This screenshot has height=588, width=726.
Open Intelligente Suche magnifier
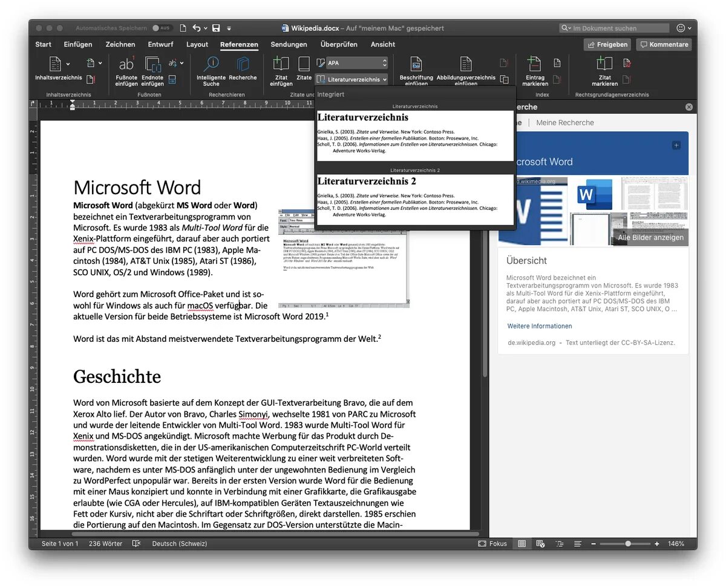click(211, 64)
